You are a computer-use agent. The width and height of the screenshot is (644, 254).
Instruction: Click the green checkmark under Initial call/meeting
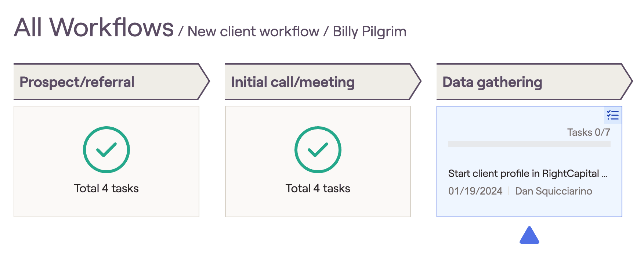coord(318,150)
